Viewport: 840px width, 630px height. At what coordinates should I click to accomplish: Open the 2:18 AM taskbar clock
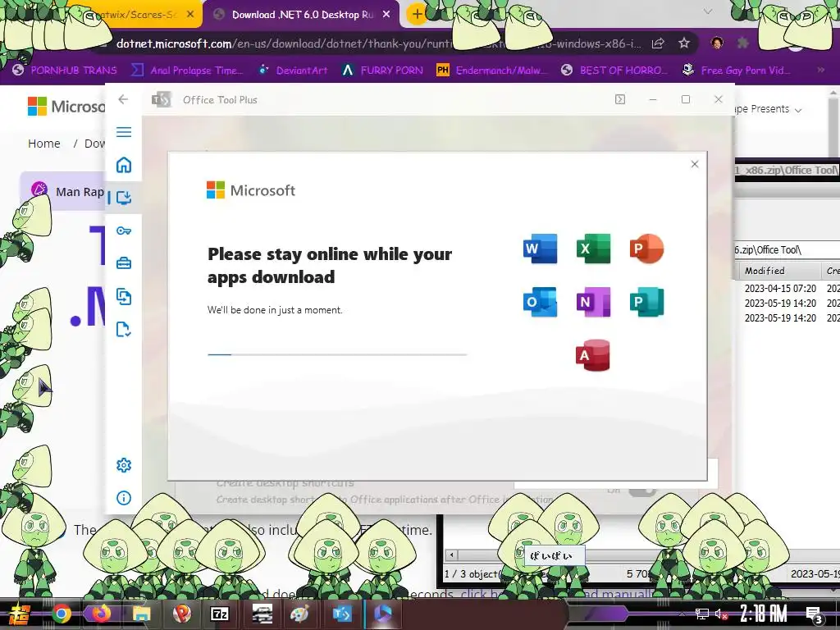[764, 614]
